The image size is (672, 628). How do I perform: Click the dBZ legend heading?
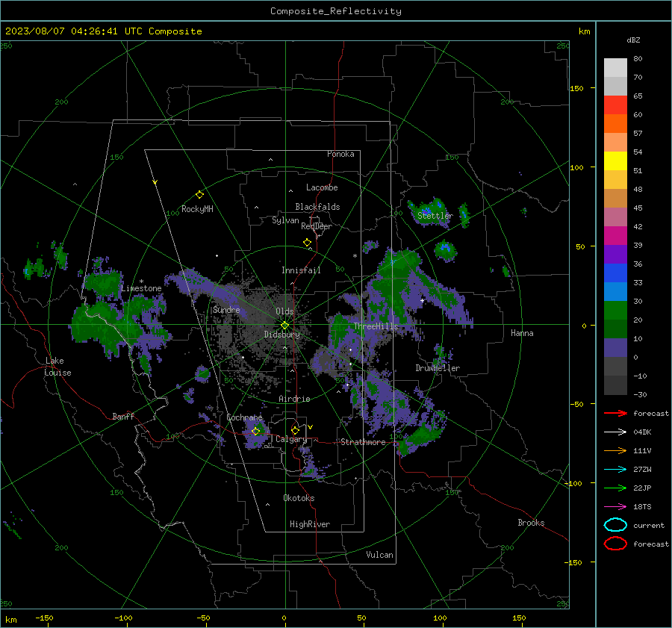click(633, 40)
